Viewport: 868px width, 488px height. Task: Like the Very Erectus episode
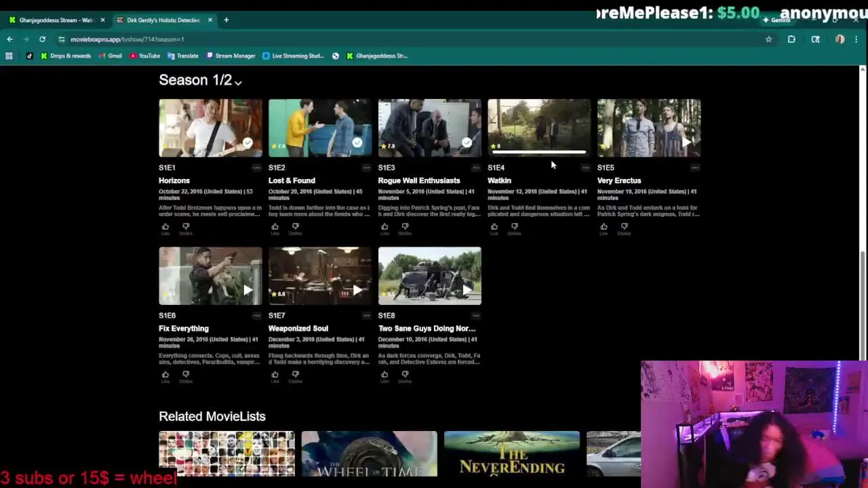tap(604, 228)
